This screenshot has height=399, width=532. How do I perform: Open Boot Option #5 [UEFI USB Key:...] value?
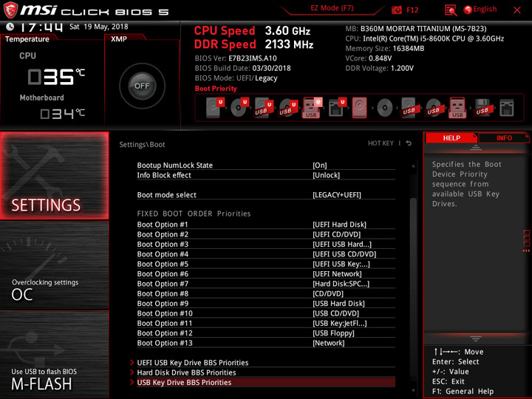point(341,264)
